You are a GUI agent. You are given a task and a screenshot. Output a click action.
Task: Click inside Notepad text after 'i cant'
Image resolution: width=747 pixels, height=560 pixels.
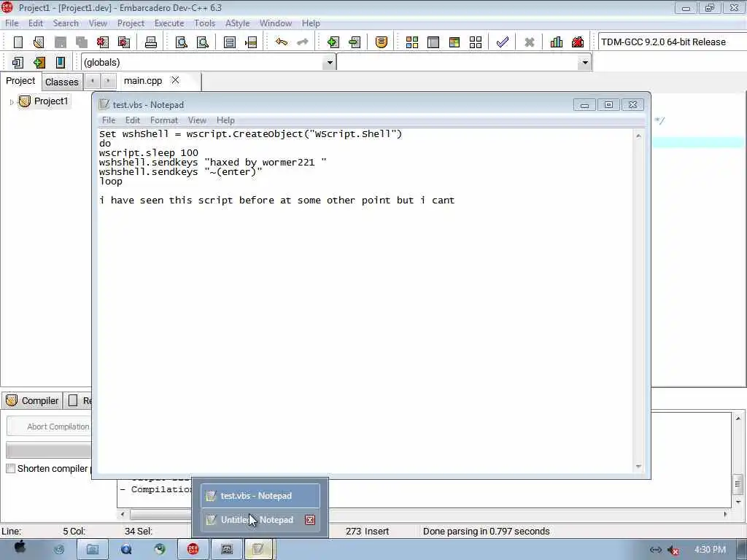click(457, 201)
